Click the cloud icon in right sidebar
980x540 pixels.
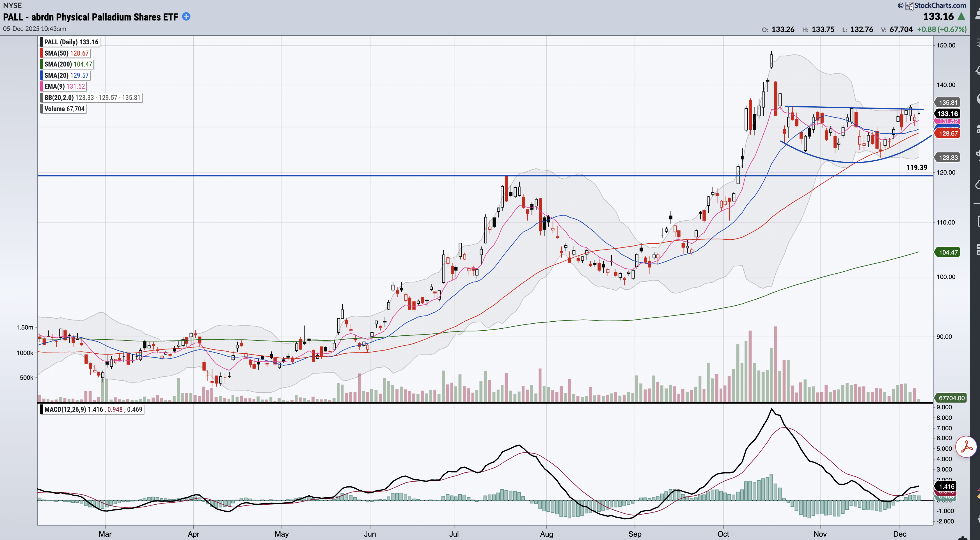tap(978, 185)
